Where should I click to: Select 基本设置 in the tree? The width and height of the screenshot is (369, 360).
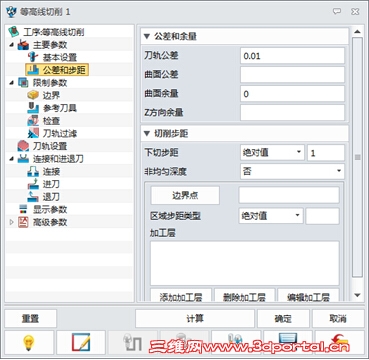(x=60, y=57)
